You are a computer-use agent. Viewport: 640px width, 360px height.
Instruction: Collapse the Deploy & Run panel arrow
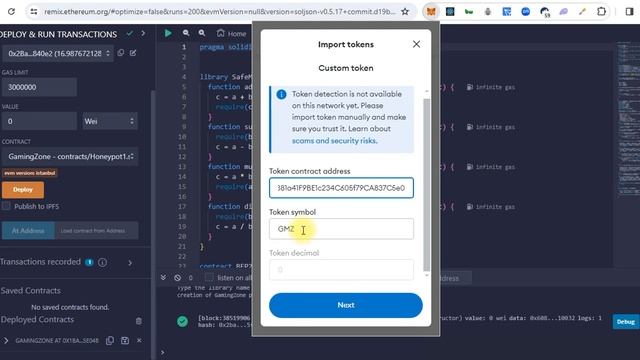(x=143, y=33)
